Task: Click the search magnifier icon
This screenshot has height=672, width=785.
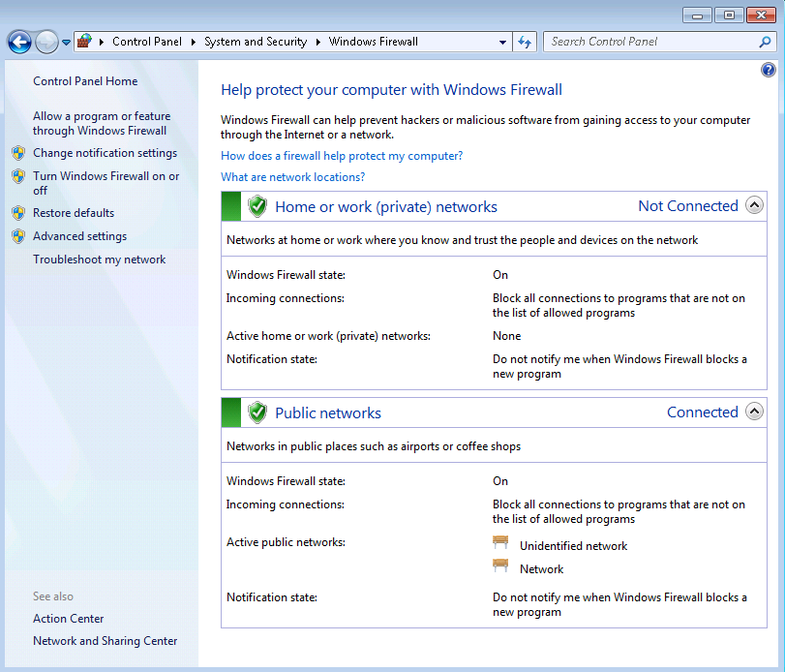Action: point(765,42)
